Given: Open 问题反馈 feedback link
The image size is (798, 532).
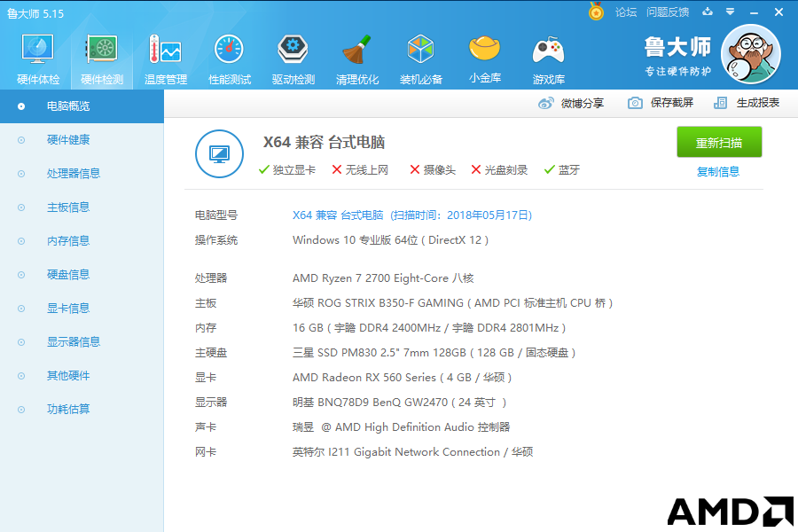Looking at the screenshot, I should pos(668,12).
